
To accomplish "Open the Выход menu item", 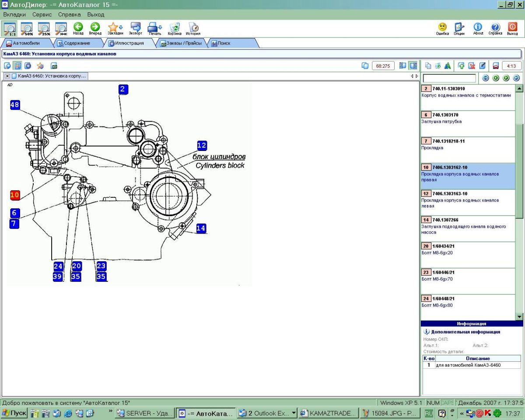I will coord(96,14).
